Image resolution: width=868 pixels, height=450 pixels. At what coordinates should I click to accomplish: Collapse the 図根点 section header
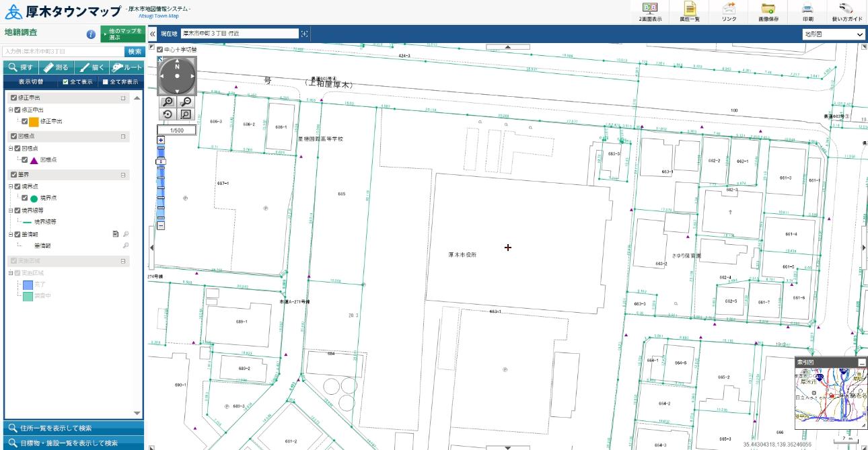(123, 137)
